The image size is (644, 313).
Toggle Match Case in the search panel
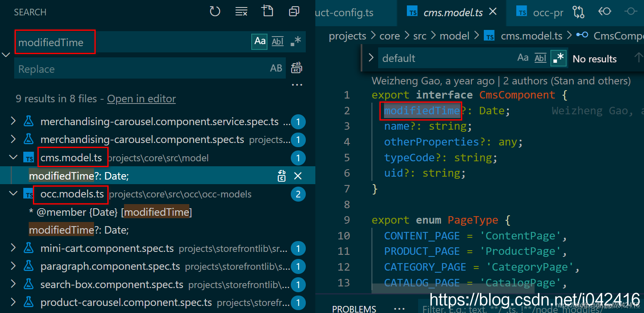[260, 41]
